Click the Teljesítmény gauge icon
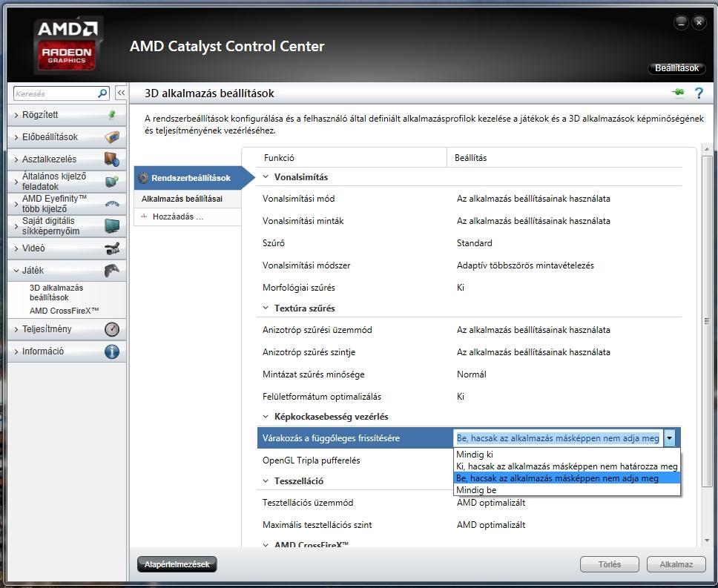The image size is (718, 588). click(x=112, y=329)
